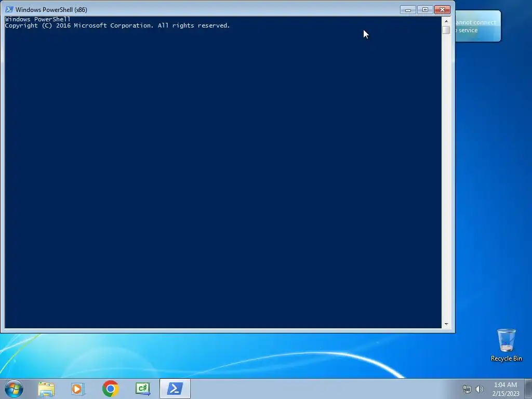Open the C# application on the taskbar
Image resolution: width=532 pixels, height=399 pixels.
(143, 389)
